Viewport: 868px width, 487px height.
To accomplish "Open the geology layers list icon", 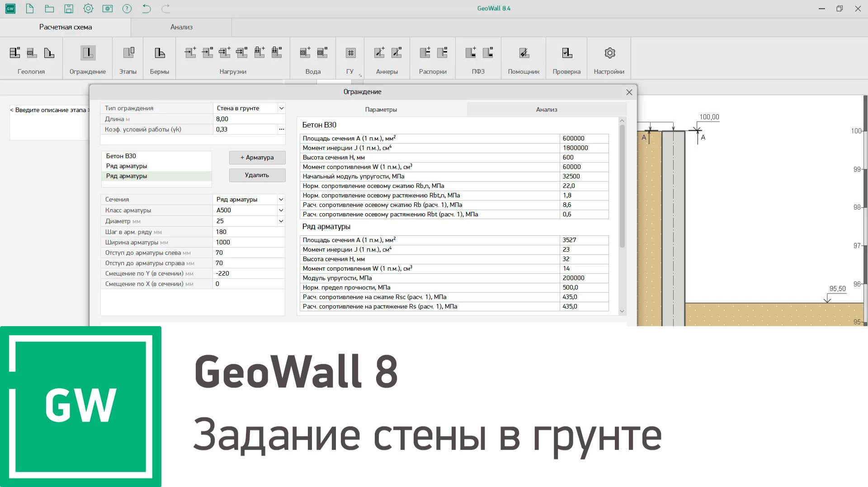I will (15, 53).
